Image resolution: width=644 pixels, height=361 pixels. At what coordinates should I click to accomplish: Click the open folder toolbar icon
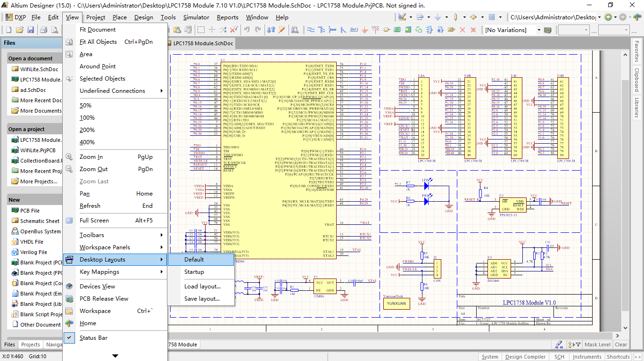coord(19,30)
